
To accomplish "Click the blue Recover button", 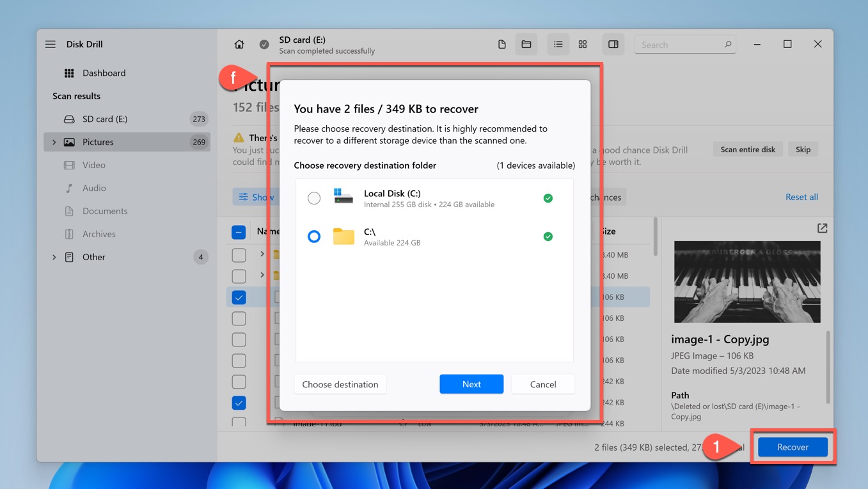I will pos(793,447).
